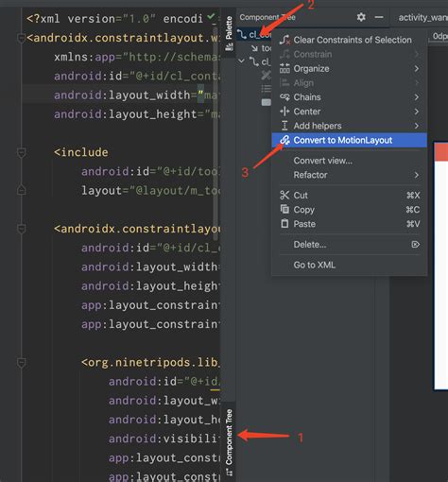This screenshot has height=482, width=448.
Task: Collapse the nested cl_ tree node chevron
Action: click(x=241, y=60)
